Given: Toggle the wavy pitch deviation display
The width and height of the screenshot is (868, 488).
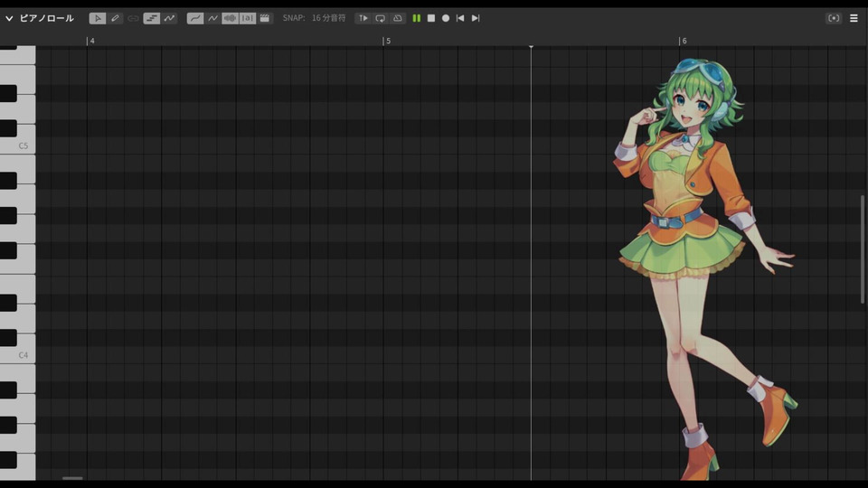Looking at the screenshot, I should (x=213, y=18).
